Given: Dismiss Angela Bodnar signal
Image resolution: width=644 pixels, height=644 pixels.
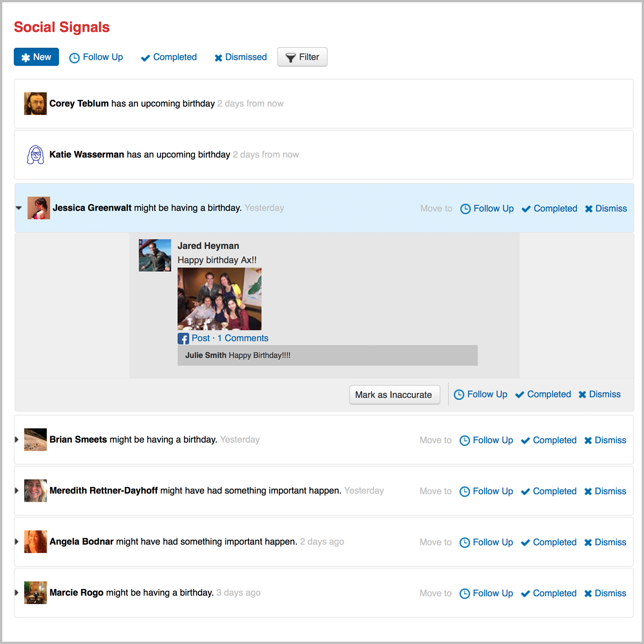Looking at the screenshot, I should (605, 542).
